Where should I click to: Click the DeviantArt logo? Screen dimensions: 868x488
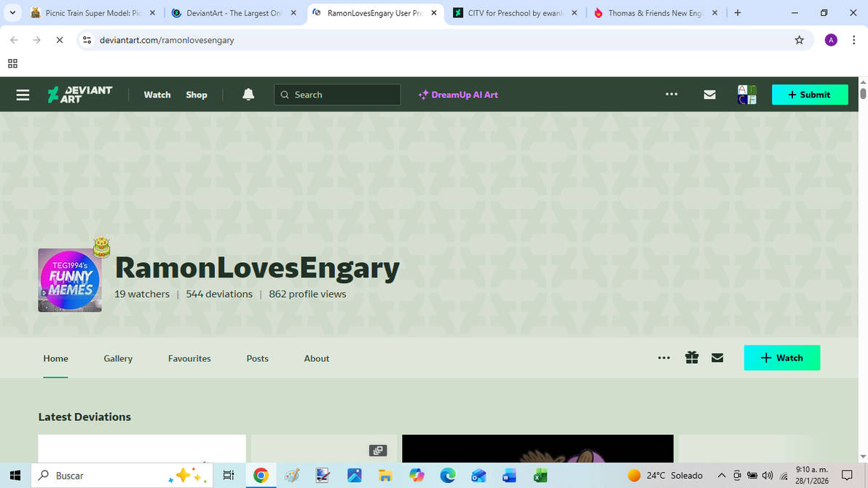(80, 94)
